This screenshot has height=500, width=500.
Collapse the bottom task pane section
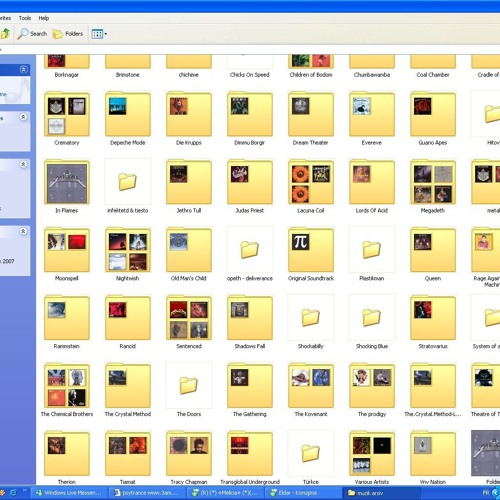(23, 231)
